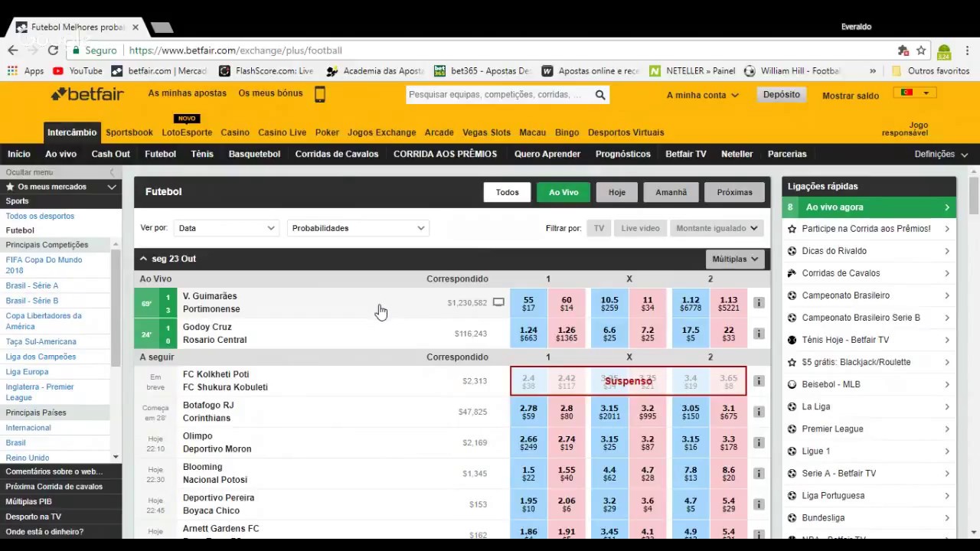
Task: Open Ao vivo agora quick link
Action: click(x=870, y=207)
